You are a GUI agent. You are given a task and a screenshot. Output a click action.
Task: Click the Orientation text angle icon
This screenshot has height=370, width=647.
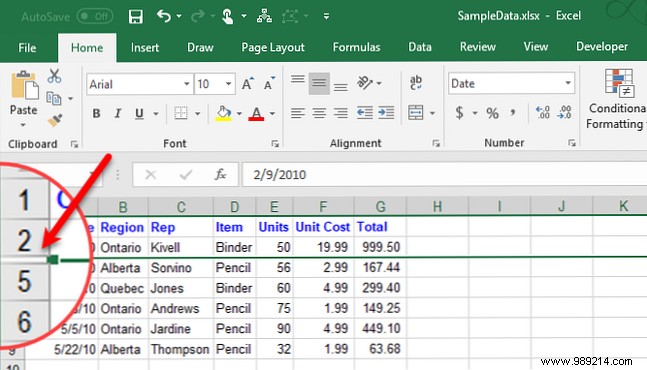(365, 83)
